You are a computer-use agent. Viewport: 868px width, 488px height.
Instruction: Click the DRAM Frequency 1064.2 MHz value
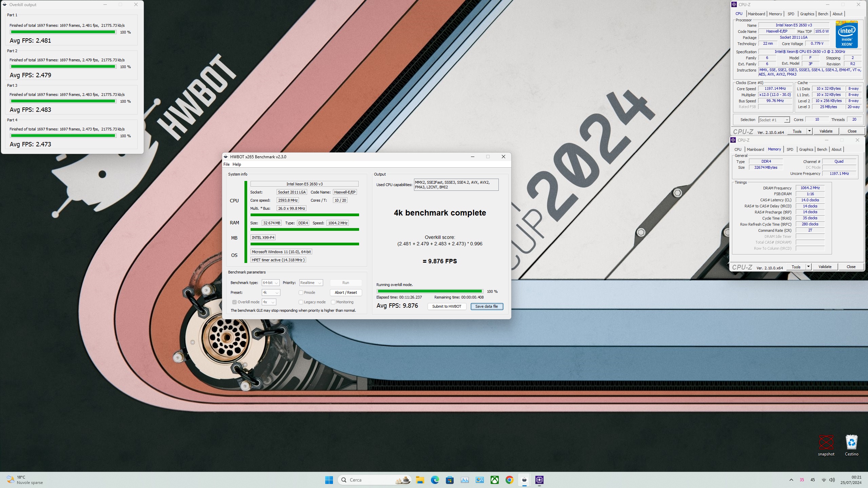(x=810, y=188)
